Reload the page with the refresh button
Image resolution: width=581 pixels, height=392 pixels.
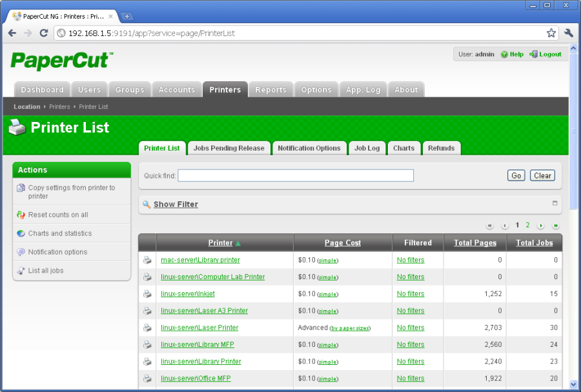(x=44, y=33)
